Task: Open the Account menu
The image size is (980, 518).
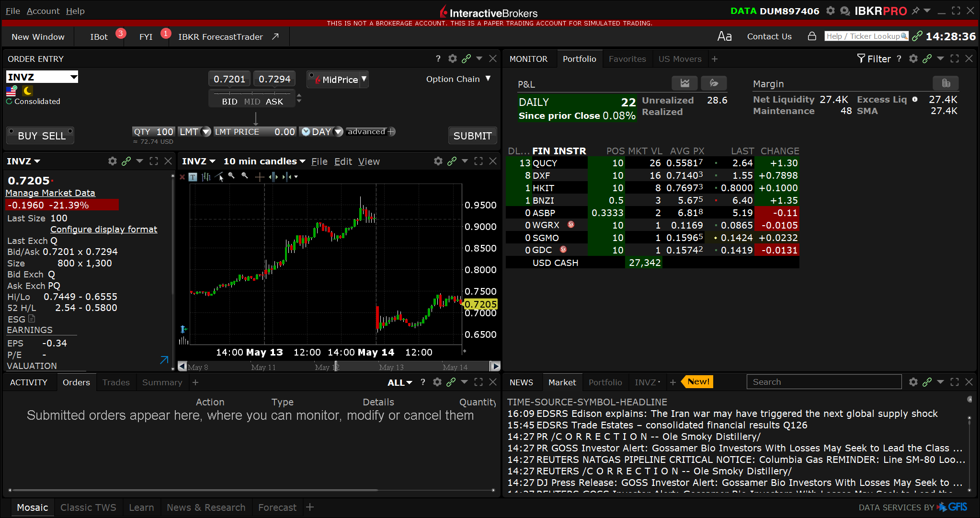Action: [43, 11]
